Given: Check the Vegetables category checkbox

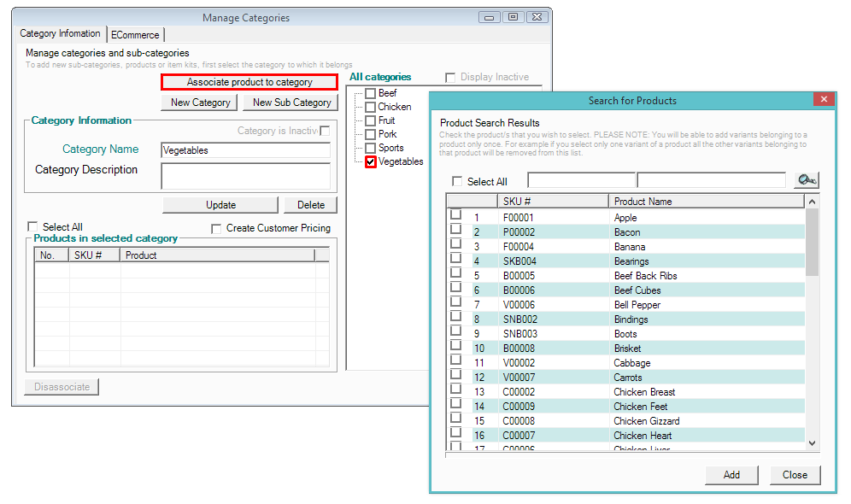Looking at the screenshot, I should (x=370, y=161).
